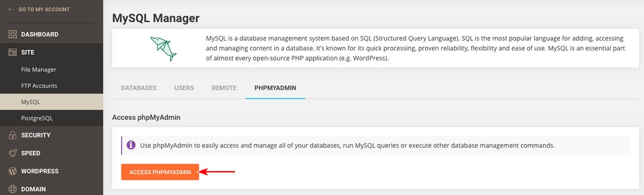This screenshot has height=195, width=644.
Task: Click the purple info icon in notice
Action: click(x=131, y=145)
